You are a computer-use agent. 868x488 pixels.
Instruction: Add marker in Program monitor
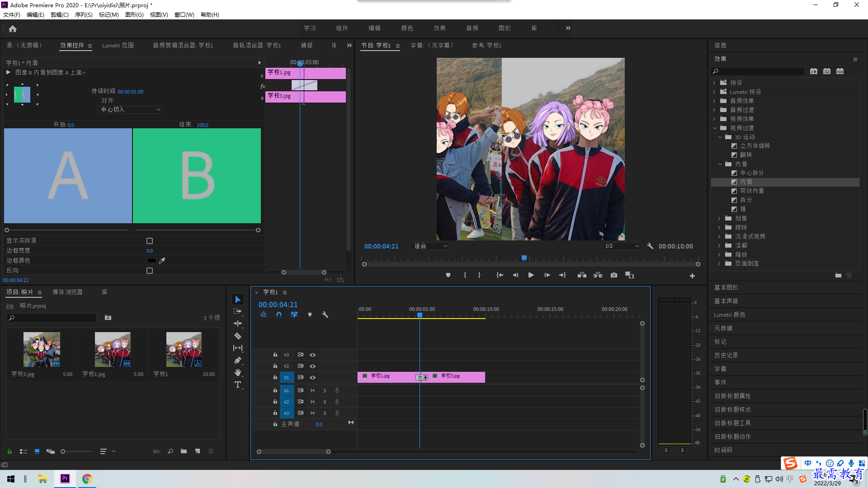[448, 275]
